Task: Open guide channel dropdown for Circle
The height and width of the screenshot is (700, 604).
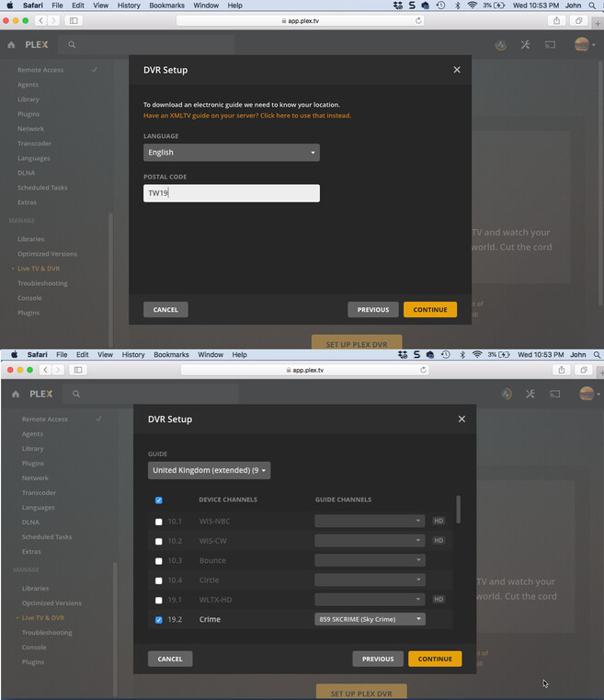Action: pyautogui.click(x=370, y=580)
